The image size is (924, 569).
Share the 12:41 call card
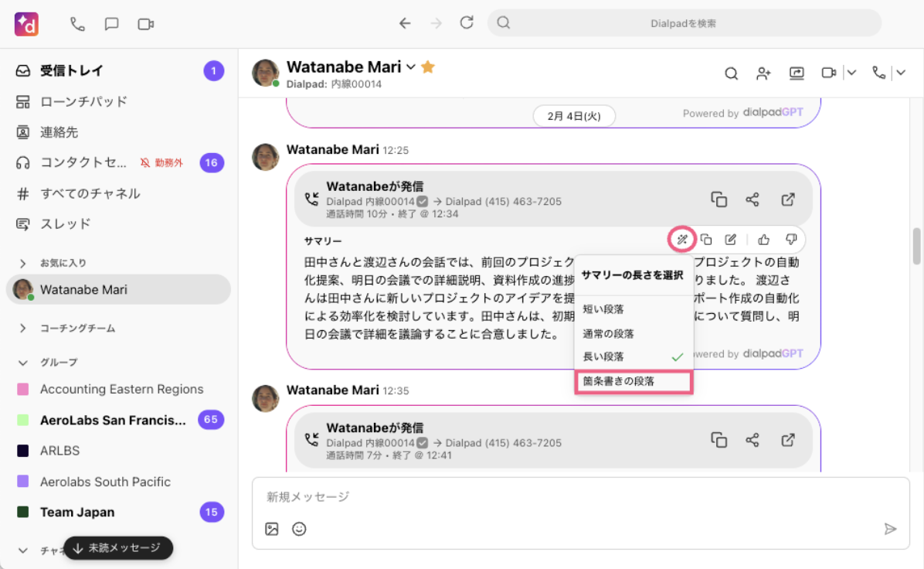tap(752, 441)
